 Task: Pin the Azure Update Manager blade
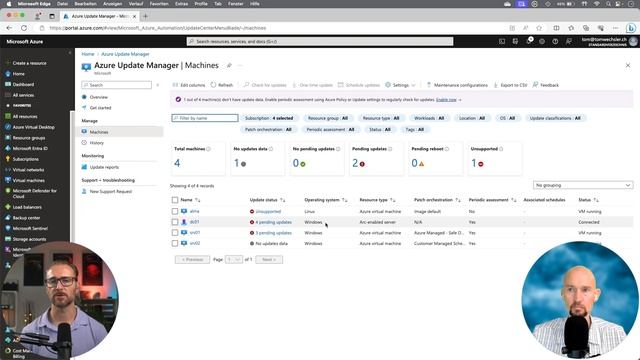pos(229,65)
